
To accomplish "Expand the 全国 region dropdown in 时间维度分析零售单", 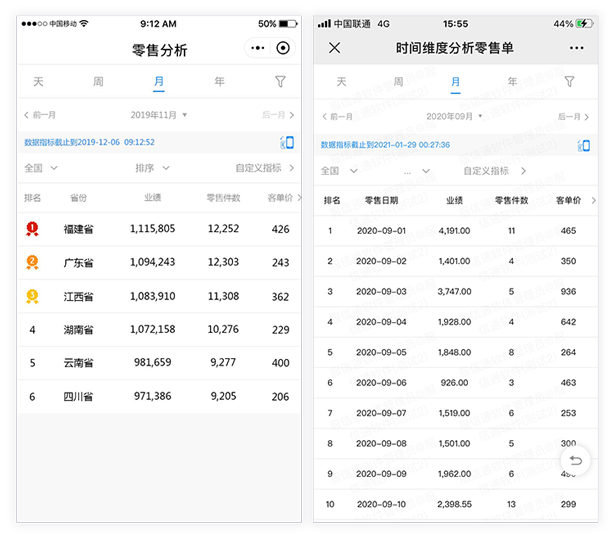I will pyautogui.click(x=339, y=171).
